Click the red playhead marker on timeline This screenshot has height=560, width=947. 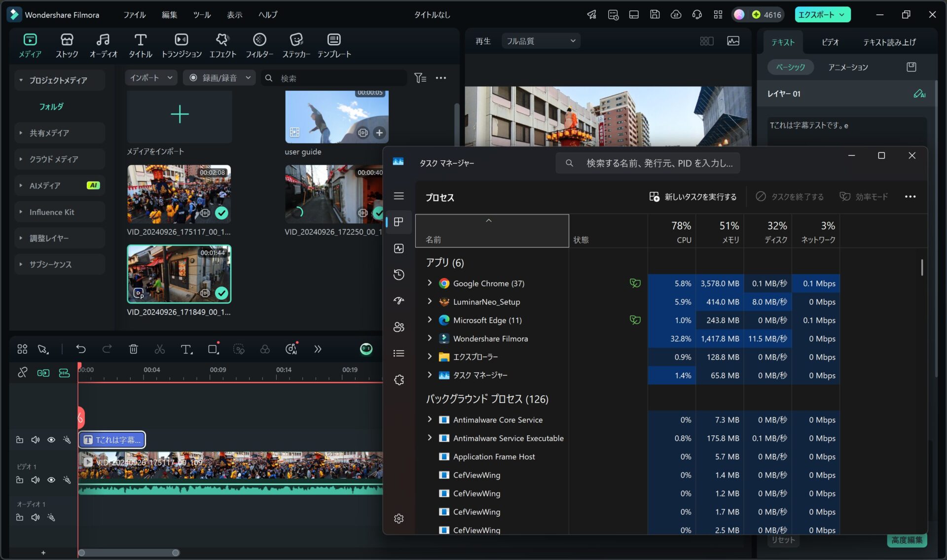(x=79, y=366)
